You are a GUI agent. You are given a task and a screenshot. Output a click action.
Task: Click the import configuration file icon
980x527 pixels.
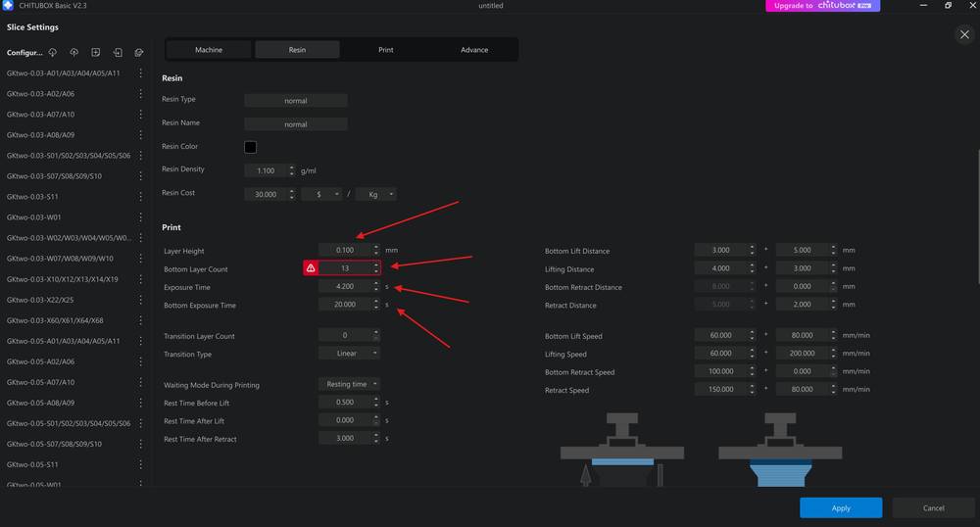(x=118, y=53)
